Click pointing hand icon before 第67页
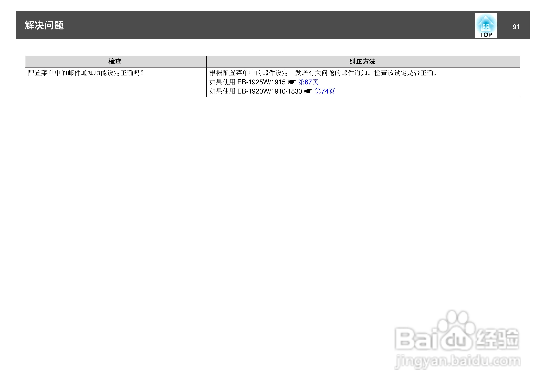 pos(292,82)
